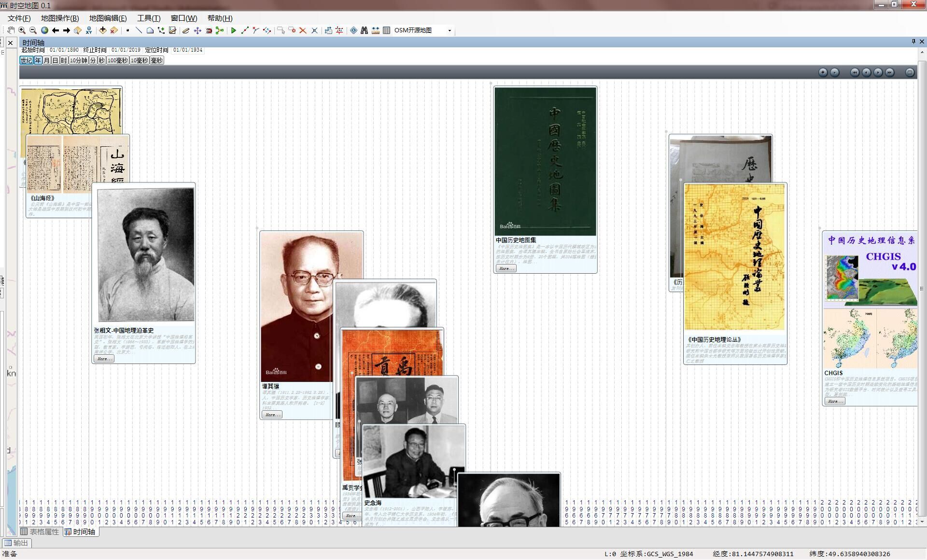Select the pan hand tool
Viewport: 927px width, 560px height.
click(x=11, y=30)
